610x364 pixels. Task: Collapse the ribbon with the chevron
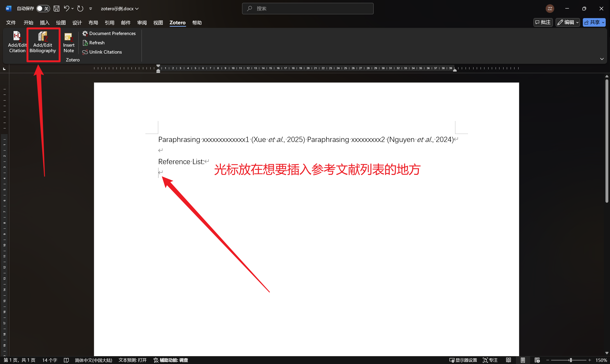[602, 59]
